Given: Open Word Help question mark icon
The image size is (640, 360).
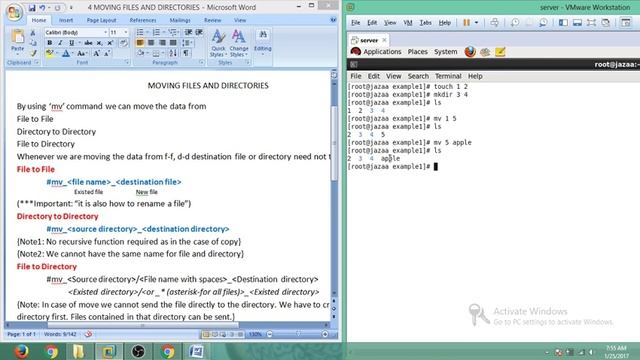Looking at the screenshot, I should [x=333, y=20].
